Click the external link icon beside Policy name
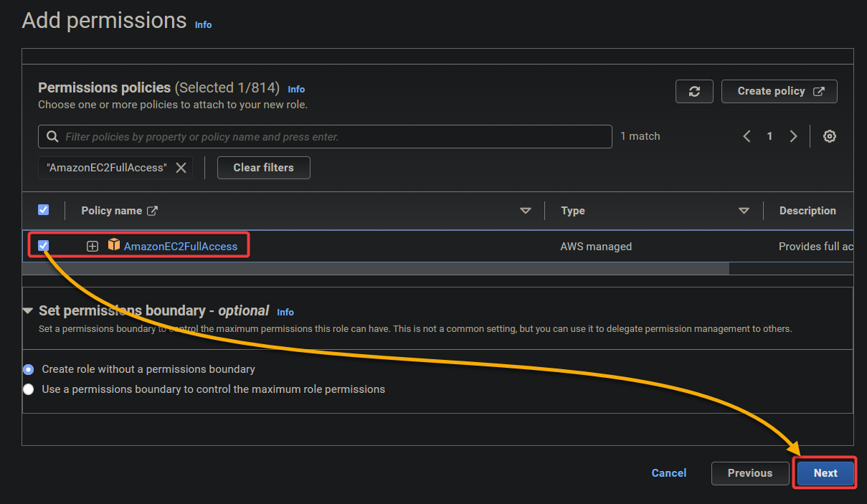The width and height of the screenshot is (867, 504). [x=152, y=211]
